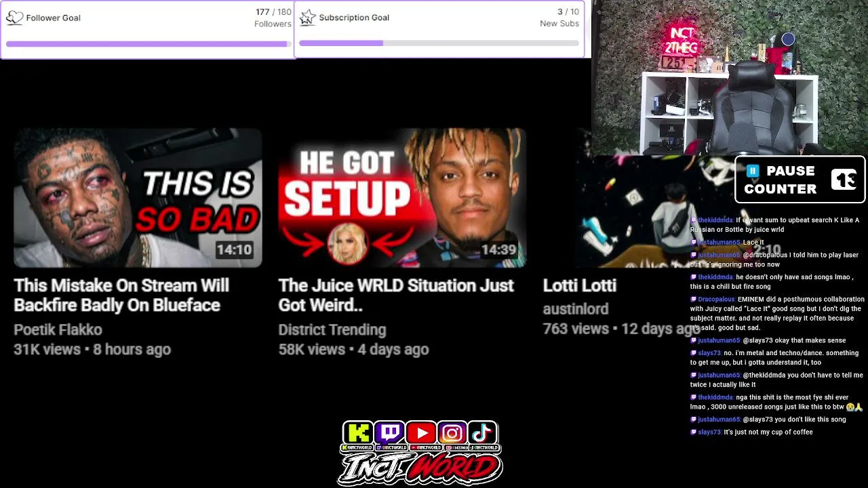
Task: Visit the Poetik Flakko channel
Action: pos(58,330)
